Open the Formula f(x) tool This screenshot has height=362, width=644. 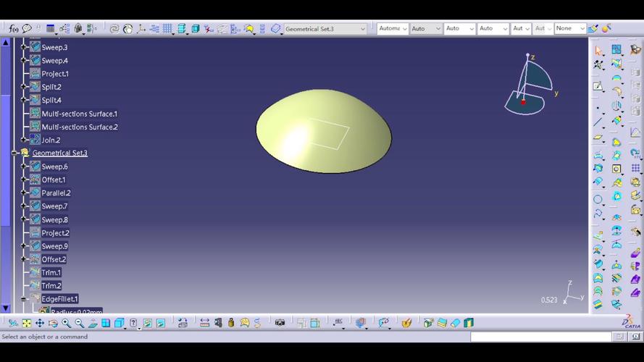(x=14, y=29)
